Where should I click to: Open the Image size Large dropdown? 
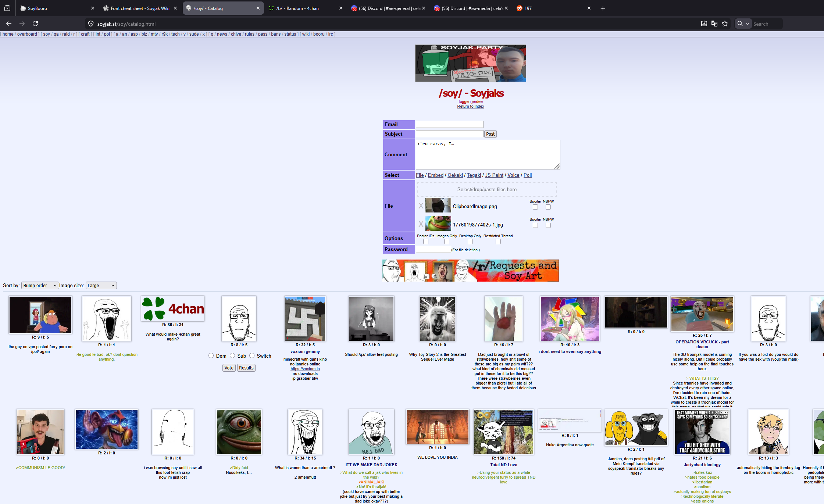coord(101,286)
